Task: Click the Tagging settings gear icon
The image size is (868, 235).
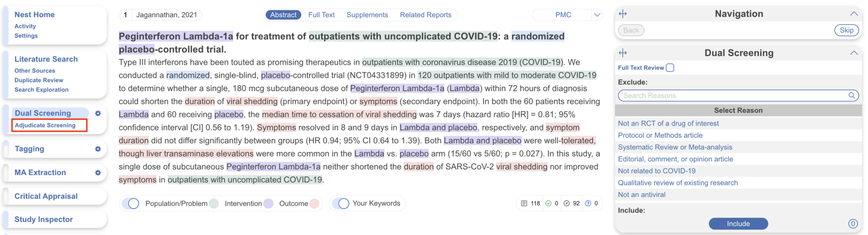Action: click(x=98, y=149)
